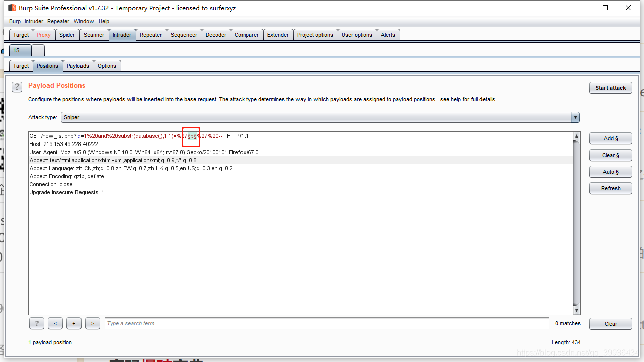Open the Repeater menu
The width and height of the screenshot is (644, 362).
click(58, 21)
